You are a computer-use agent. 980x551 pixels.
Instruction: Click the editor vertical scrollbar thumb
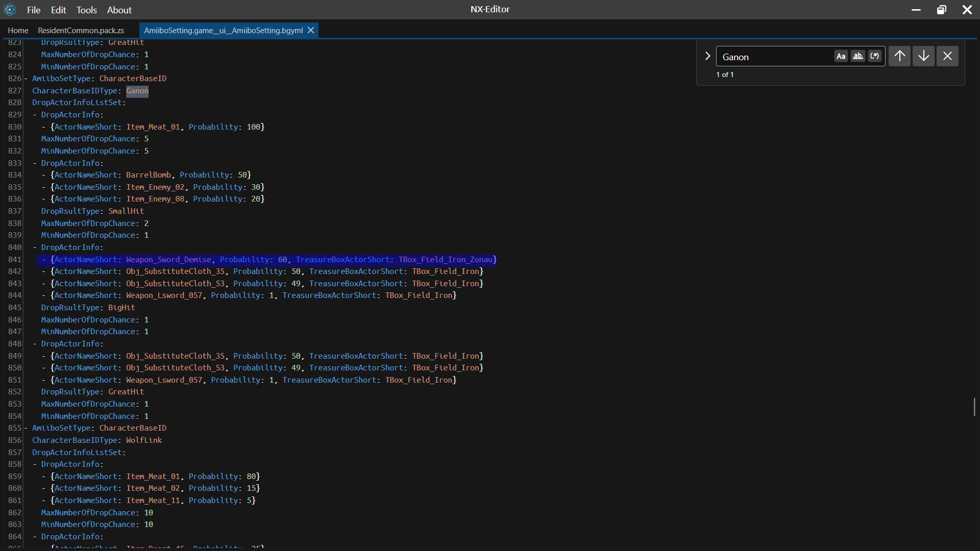pos(974,407)
